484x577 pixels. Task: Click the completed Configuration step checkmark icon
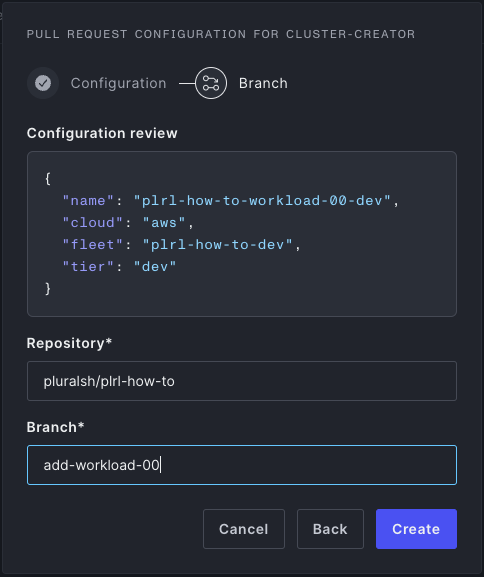43,83
